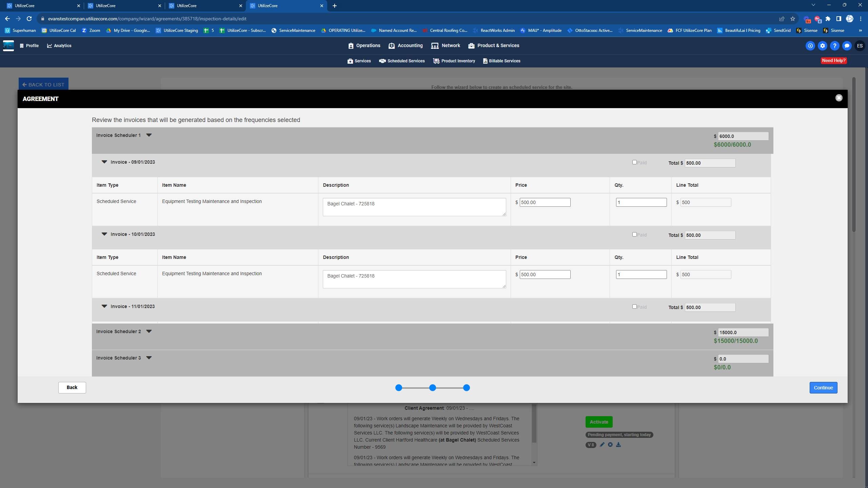Image resolution: width=868 pixels, height=488 pixels.
Task: Click Price field of 09/01/2023 invoice
Action: [x=545, y=202]
